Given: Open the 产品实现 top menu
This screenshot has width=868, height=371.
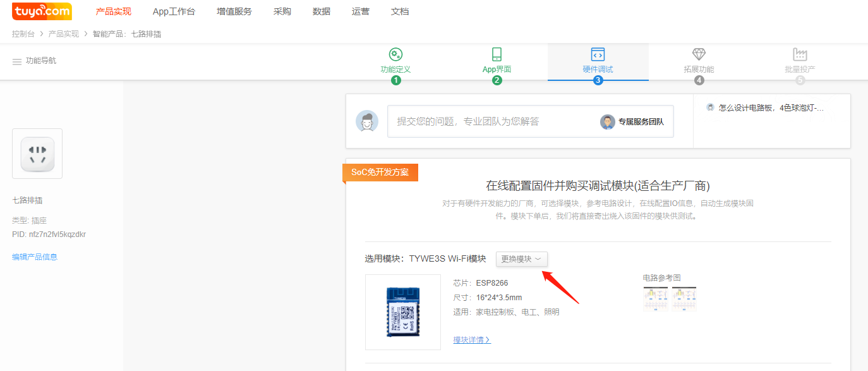Looking at the screenshot, I should pos(114,11).
